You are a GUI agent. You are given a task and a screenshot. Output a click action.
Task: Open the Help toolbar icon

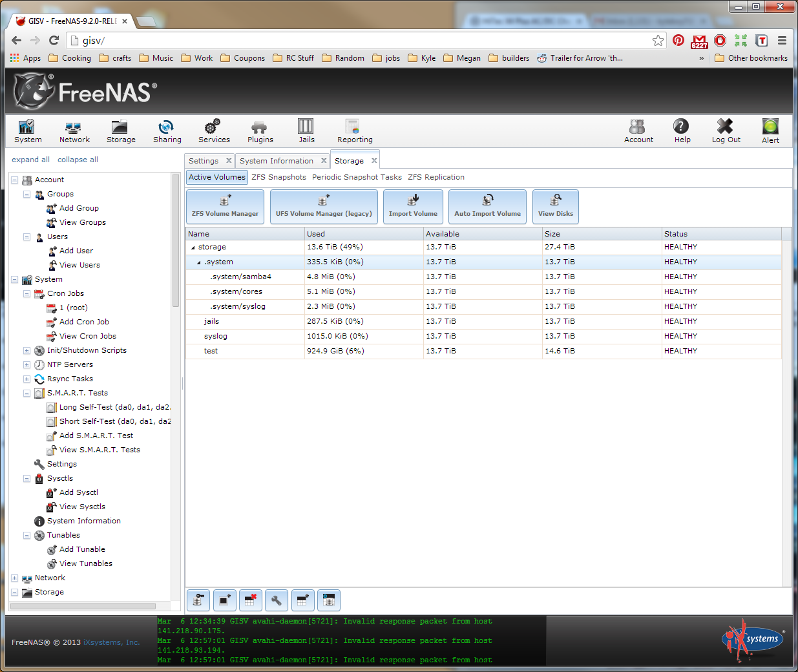(x=682, y=131)
